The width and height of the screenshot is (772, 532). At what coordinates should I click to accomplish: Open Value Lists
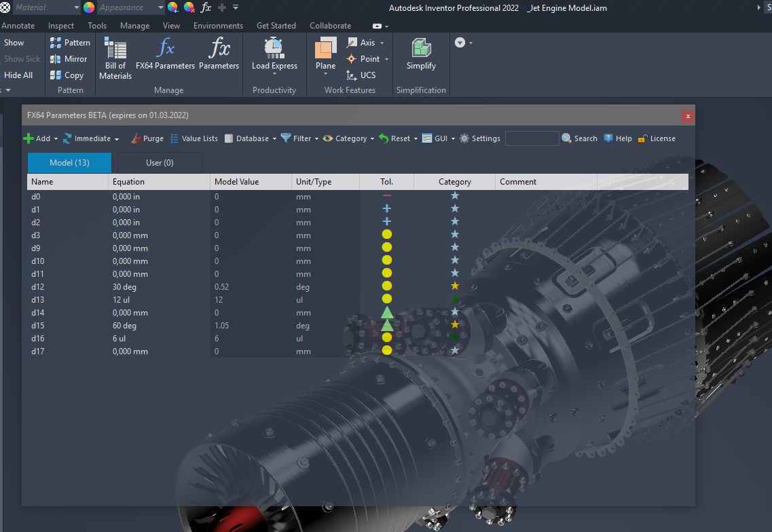pos(194,139)
